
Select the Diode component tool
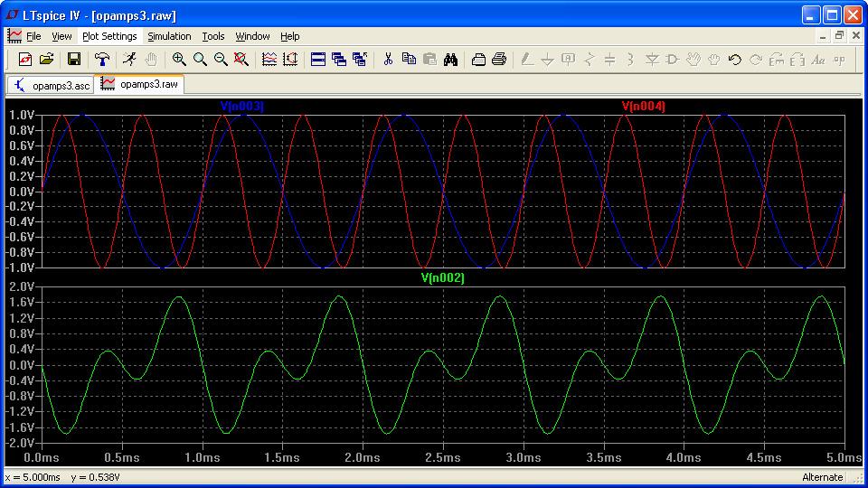point(652,60)
